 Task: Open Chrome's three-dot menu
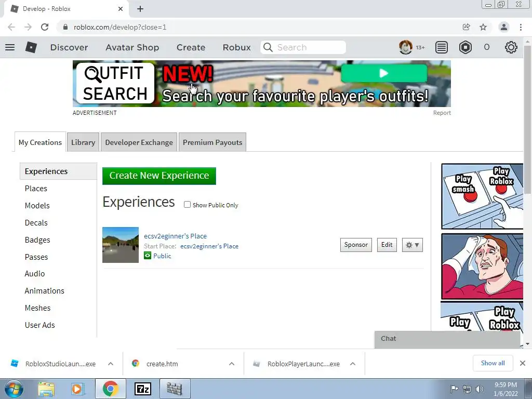coord(521,27)
